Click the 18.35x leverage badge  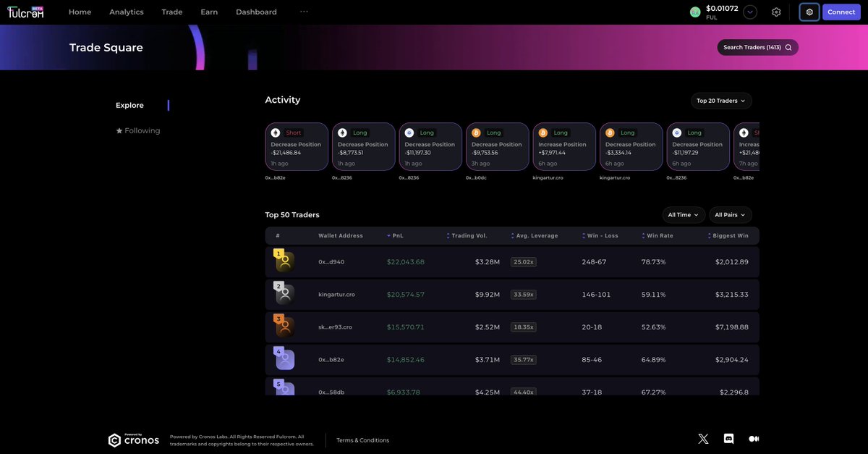click(523, 327)
